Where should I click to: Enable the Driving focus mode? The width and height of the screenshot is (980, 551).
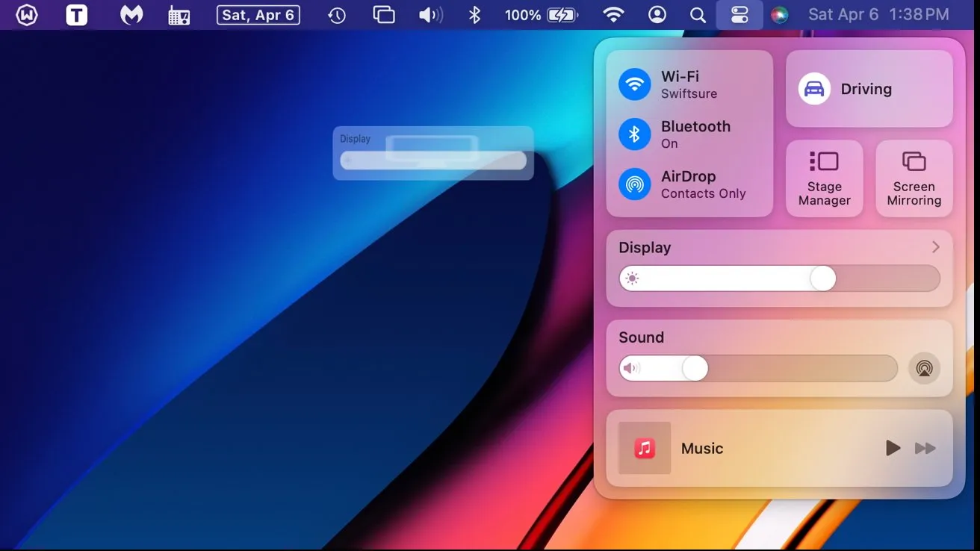click(814, 89)
